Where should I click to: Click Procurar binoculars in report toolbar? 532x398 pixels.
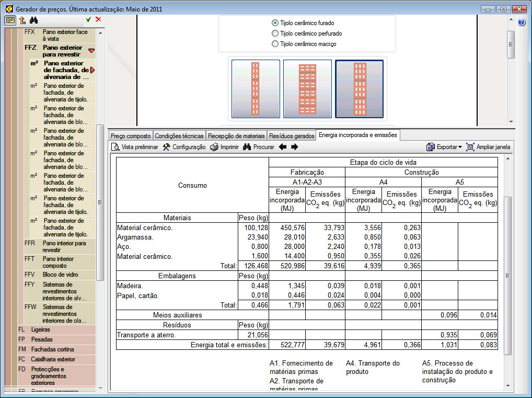click(259, 147)
